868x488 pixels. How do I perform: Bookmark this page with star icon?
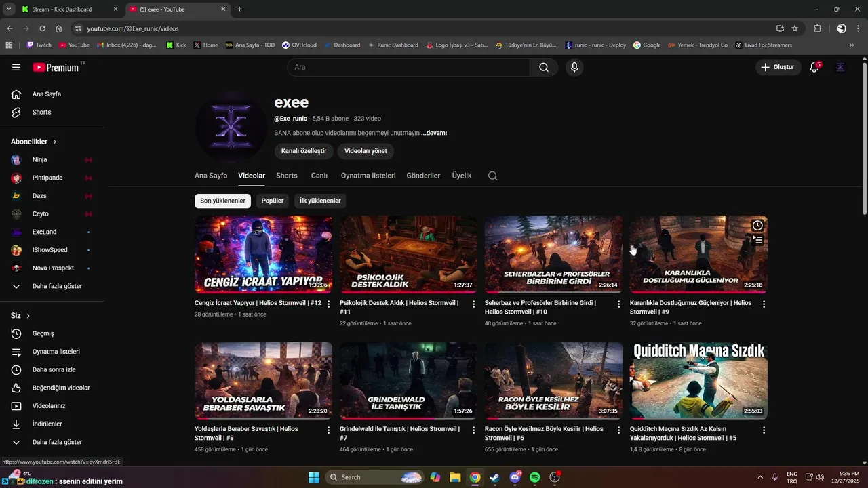(795, 28)
